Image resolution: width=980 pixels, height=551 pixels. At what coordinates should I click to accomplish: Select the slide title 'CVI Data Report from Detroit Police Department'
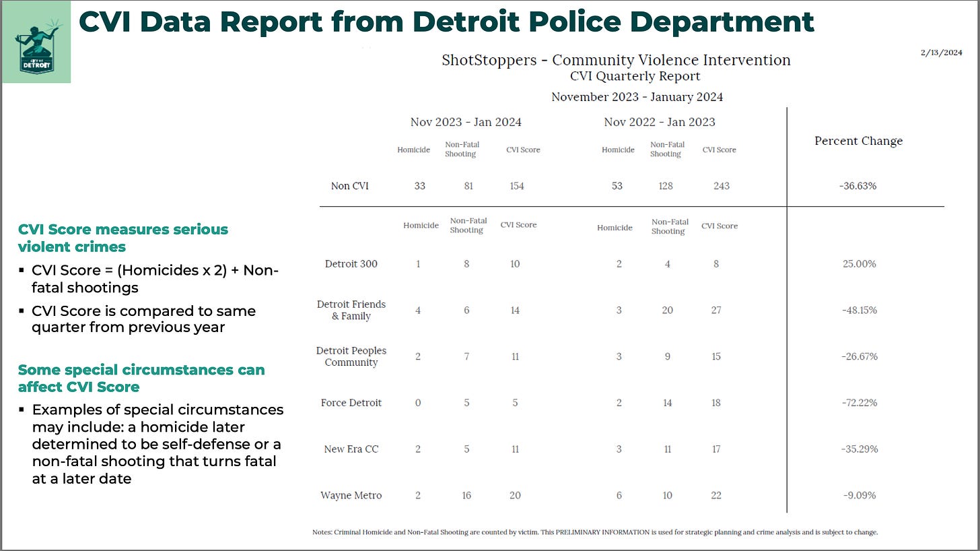446,22
